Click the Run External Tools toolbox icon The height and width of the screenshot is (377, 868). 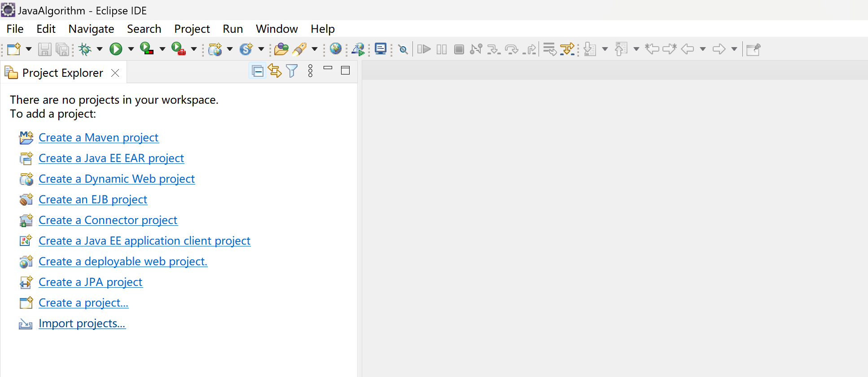[178, 48]
